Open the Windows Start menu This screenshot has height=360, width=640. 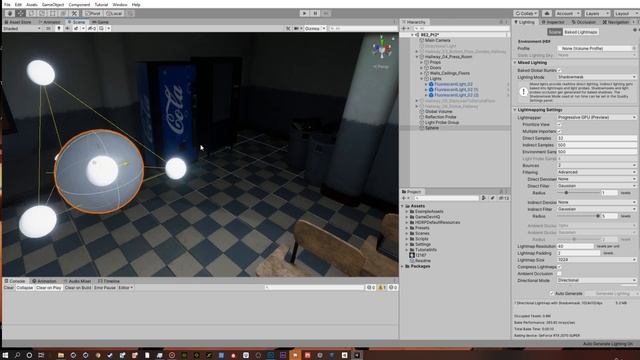[6, 355]
